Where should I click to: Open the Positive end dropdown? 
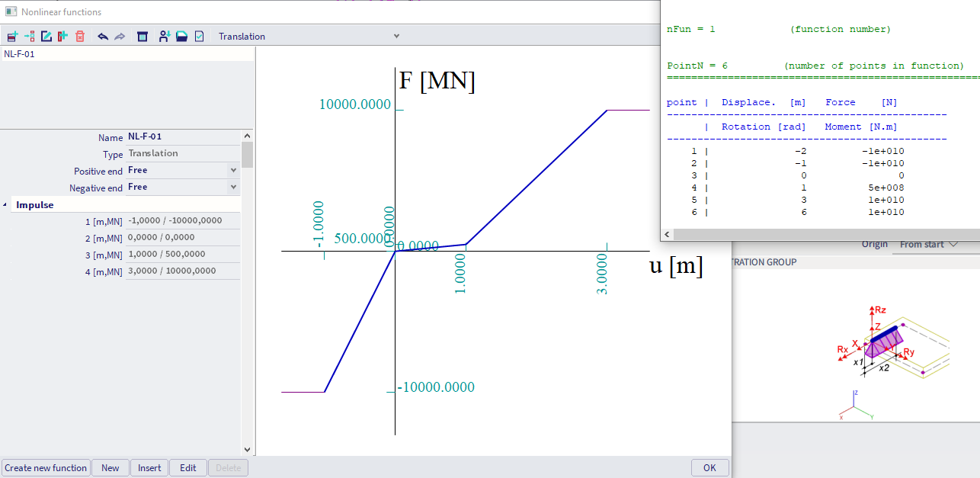[233, 171]
